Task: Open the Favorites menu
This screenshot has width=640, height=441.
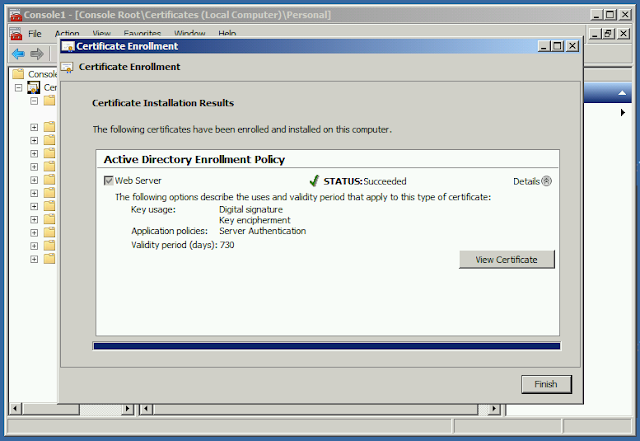Action: point(142,33)
